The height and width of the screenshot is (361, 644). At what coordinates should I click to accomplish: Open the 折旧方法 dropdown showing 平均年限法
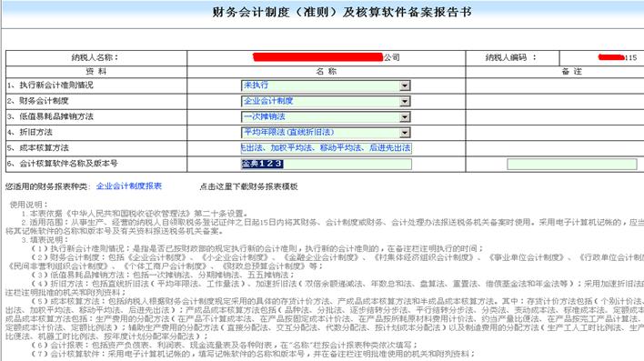326,132
